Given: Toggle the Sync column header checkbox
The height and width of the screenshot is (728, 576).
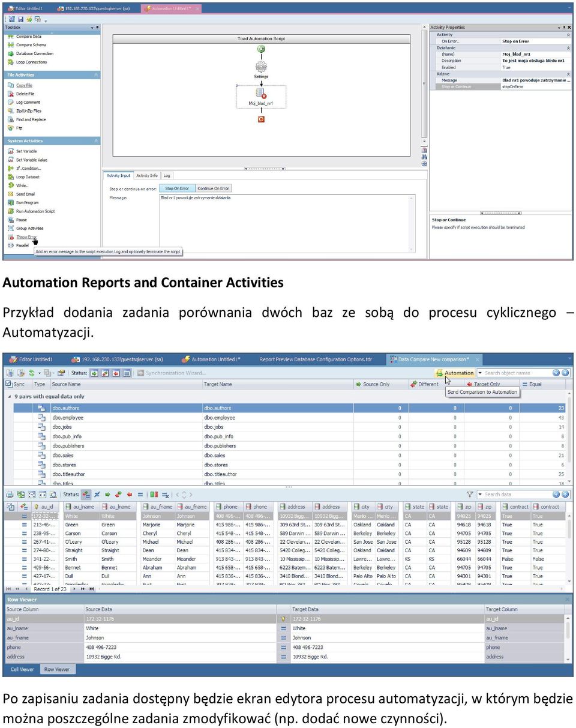Looking at the screenshot, I should coord(8,384).
